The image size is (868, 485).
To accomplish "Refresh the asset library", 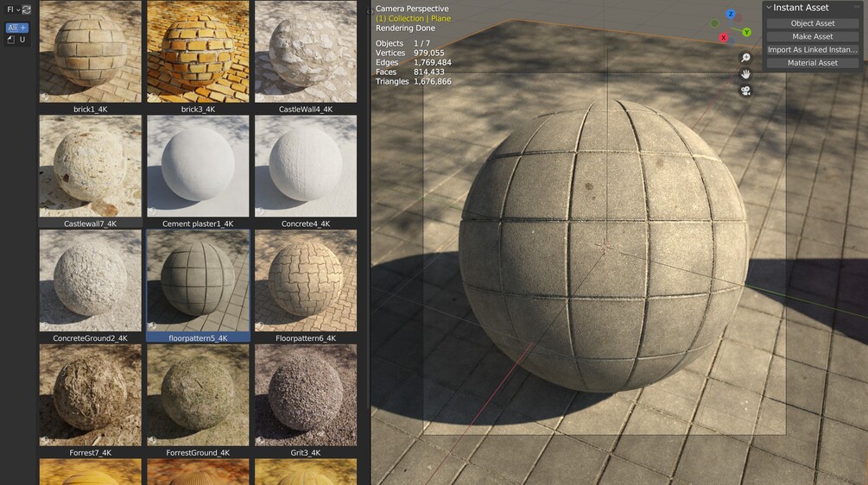I will [x=26, y=9].
